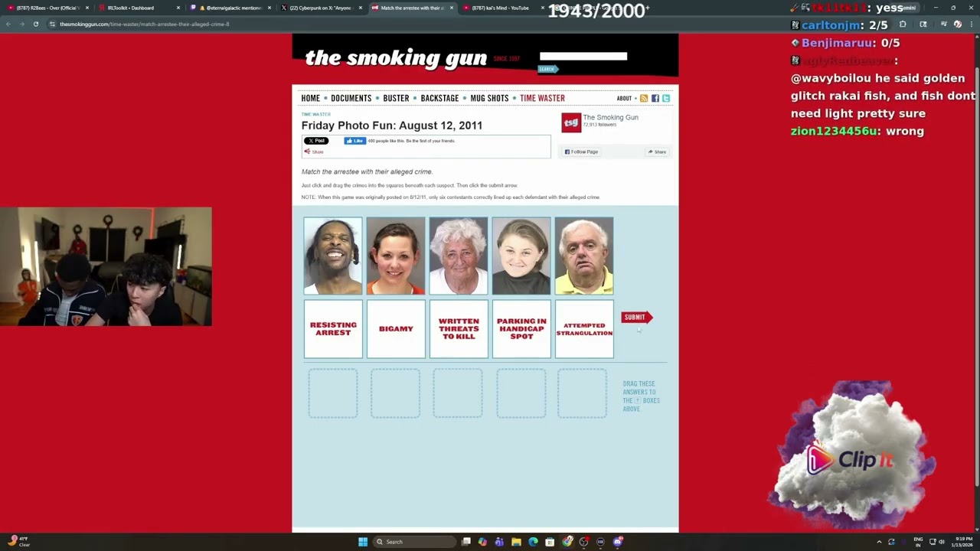
Task: Click the Facebook Like button
Action: pyautogui.click(x=354, y=141)
